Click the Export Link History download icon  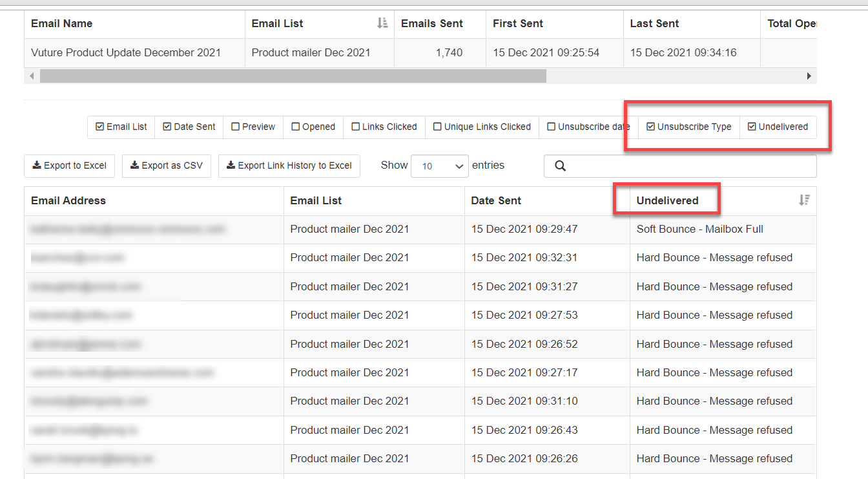(x=229, y=166)
